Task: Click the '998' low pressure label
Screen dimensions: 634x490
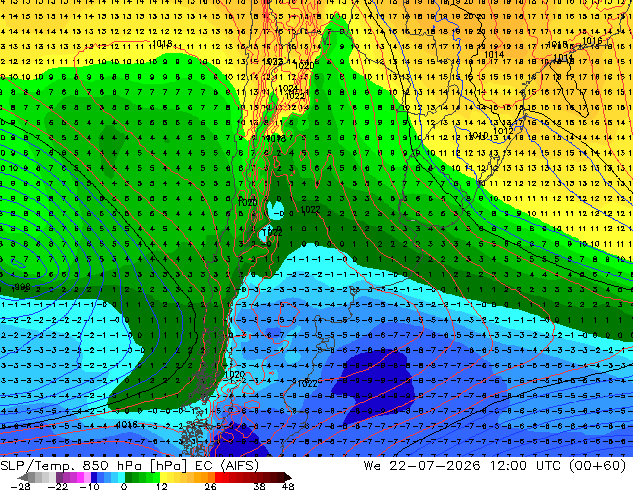Action: pyautogui.click(x=22, y=287)
